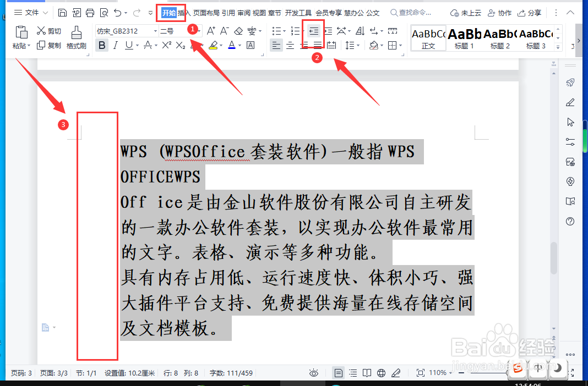This screenshot has height=386, width=588.
Task: Apply the 标题 2 style
Action: (x=500, y=38)
